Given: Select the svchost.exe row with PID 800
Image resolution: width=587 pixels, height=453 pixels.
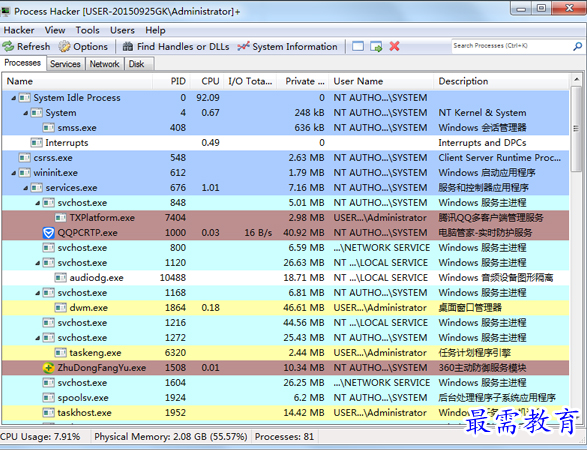Looking at the screenshot, I should click(286, 248).
